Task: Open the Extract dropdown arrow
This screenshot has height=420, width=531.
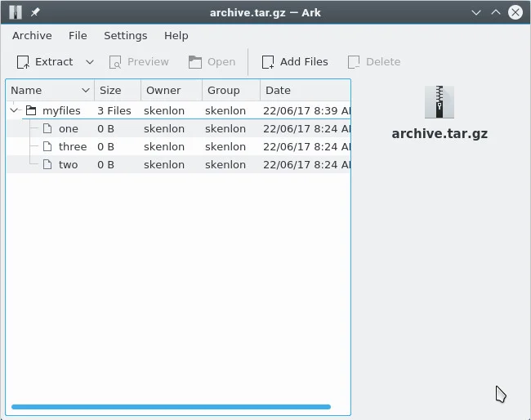Action: [x=90, y=62]
